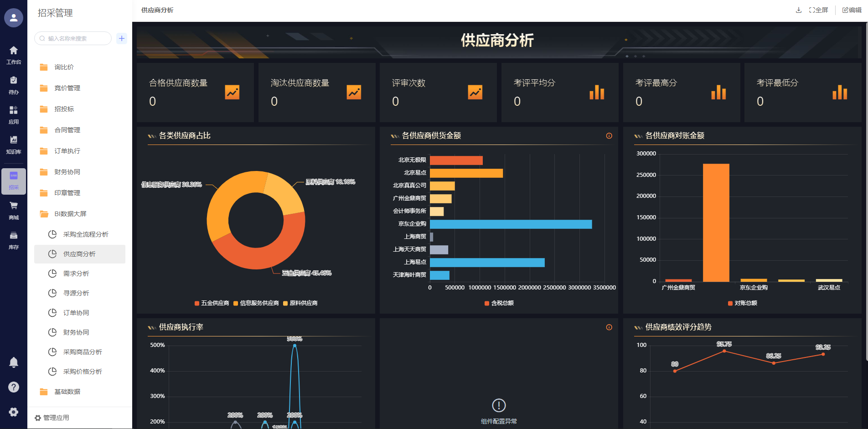
Task: Select 采购全流程分析 in the tree
Action: coord(85,234)
